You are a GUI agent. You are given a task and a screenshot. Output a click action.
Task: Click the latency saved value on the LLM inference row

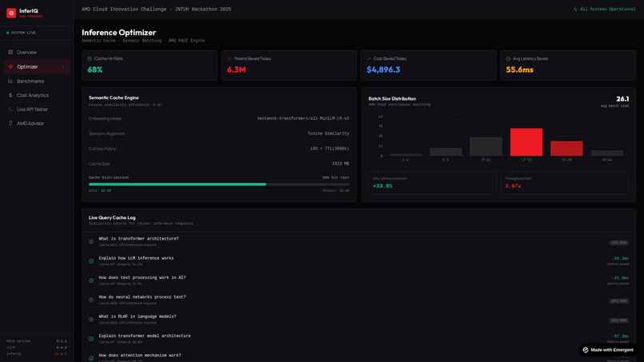[621, 258]
